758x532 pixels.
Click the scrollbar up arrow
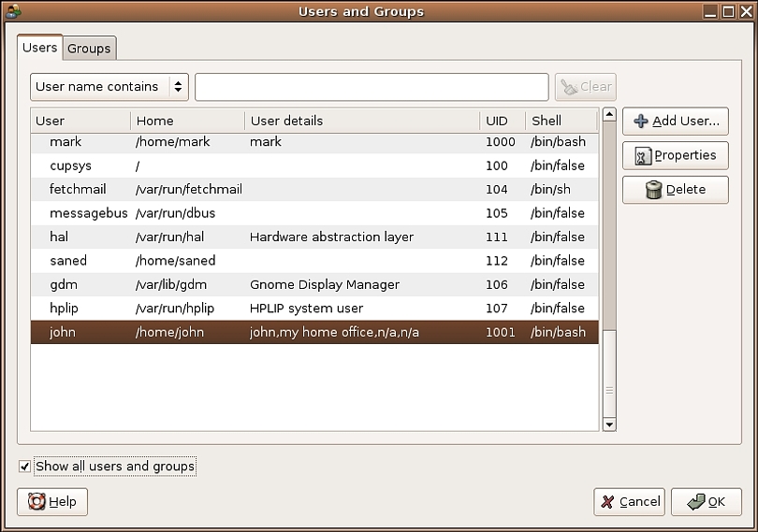pos(609,114)
